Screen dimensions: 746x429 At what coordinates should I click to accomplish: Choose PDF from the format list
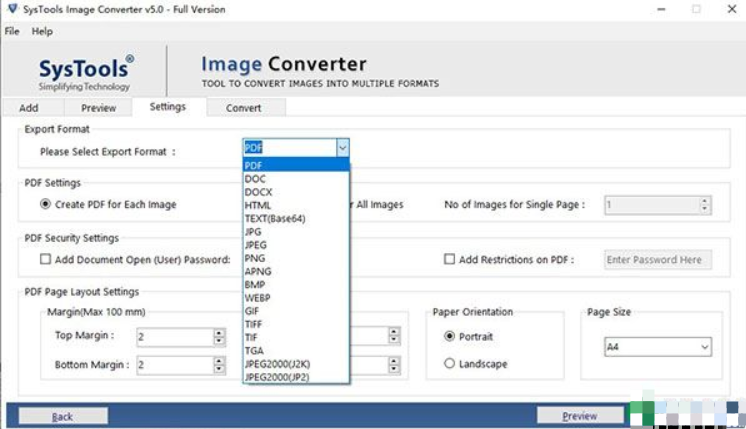pyautogui.click(x=296, y=166)
